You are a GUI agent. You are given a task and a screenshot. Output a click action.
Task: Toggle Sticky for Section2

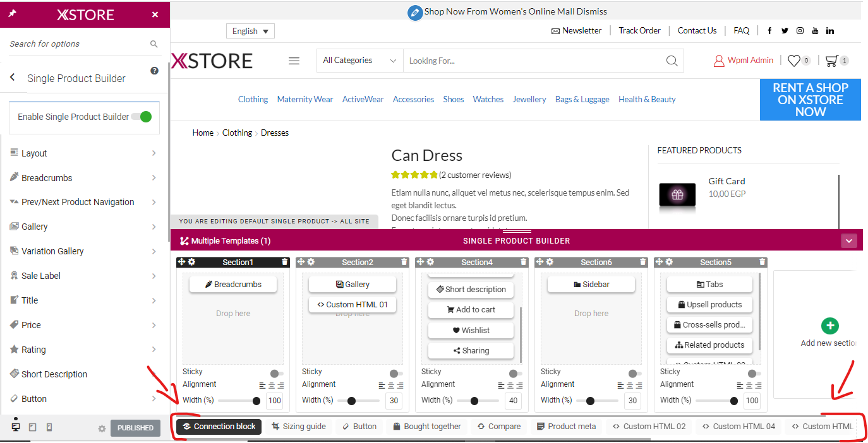click(x=396, y=374)
